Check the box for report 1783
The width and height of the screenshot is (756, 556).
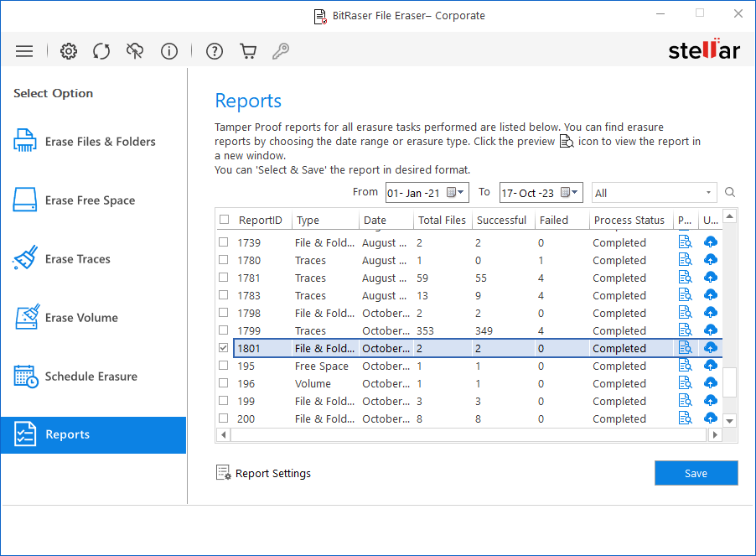pyautogui.click(x=223, y=295)
